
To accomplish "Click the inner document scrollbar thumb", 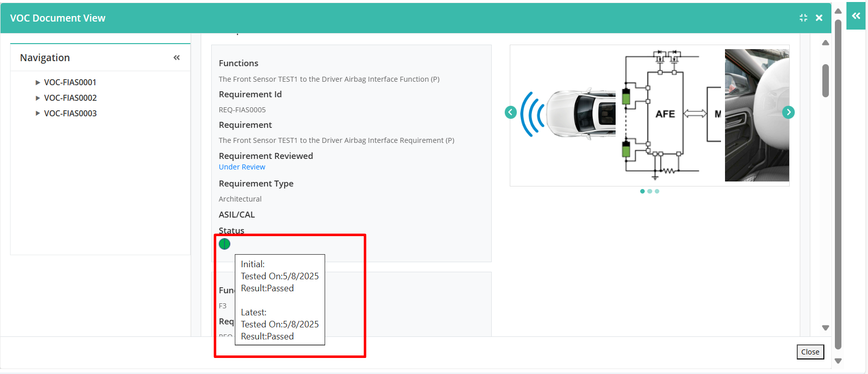I will pyautogui.click(x=825, y=80).
